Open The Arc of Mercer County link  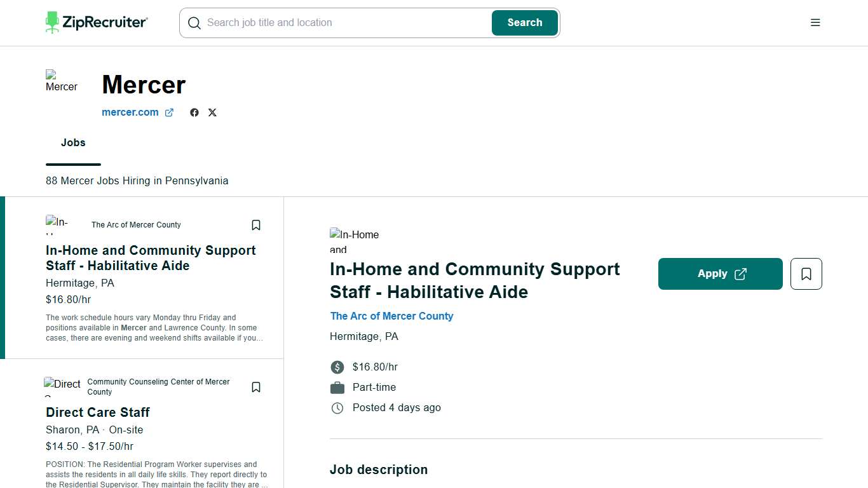[x=391, y=316]
